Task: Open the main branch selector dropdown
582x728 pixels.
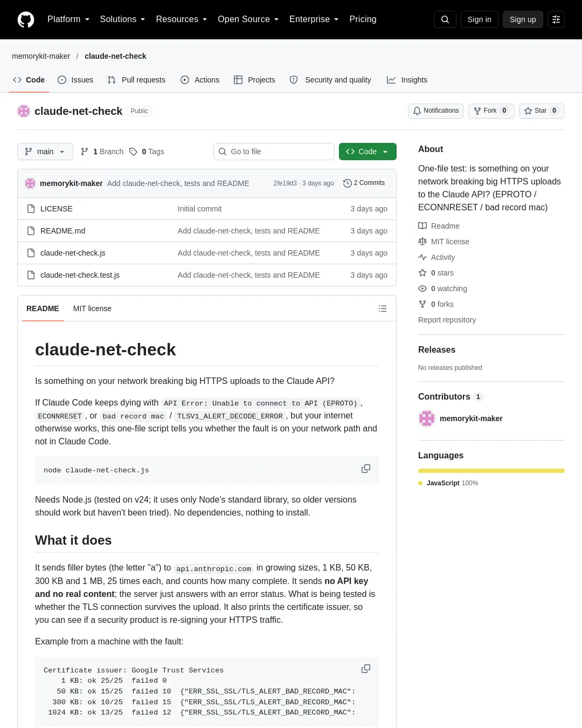Action: tap(45, 152)
